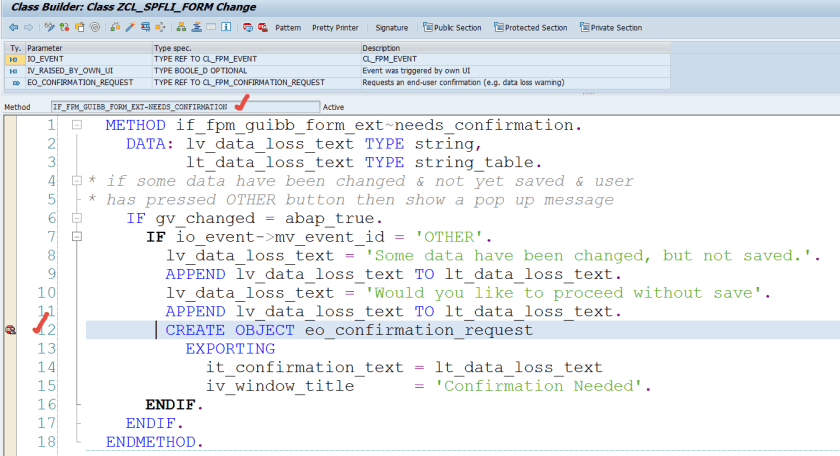The width and height of the screenshot is (840, 456).
Task: Open the Where-Used List icon
Action: (x=147, y=28)
